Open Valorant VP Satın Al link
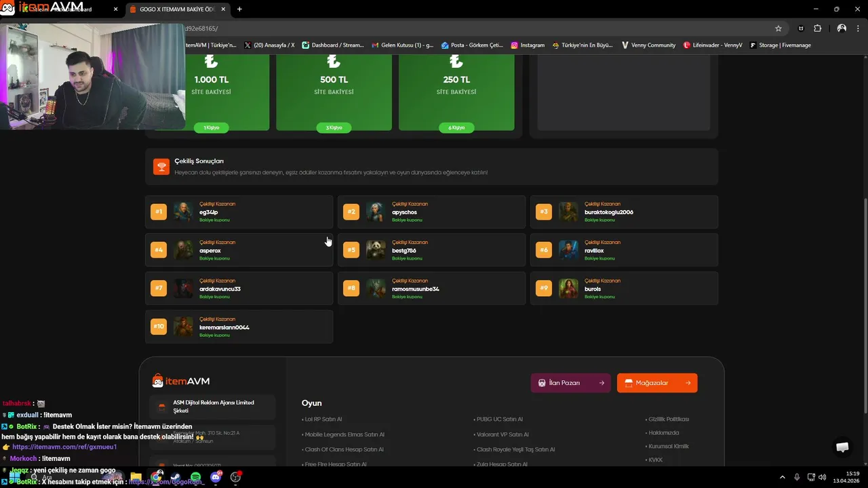The height and width of the screenshot is (488, 868). tap(501, 434)
